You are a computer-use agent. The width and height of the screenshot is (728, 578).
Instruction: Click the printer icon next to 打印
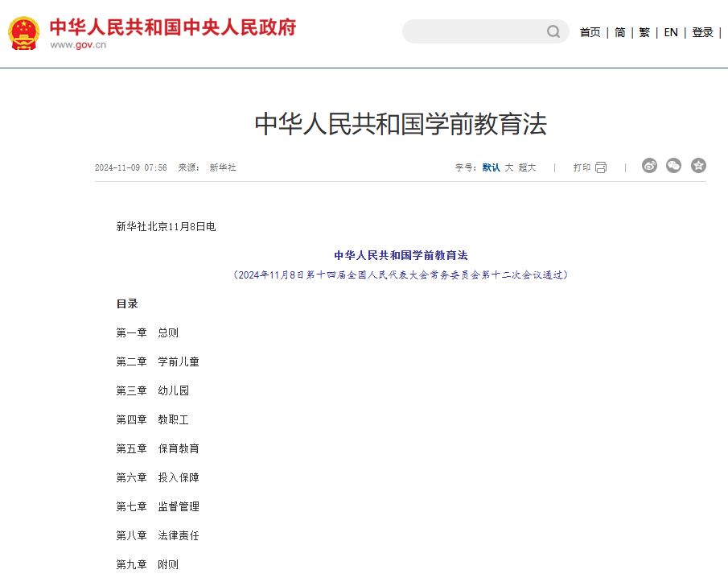point(601,167)
